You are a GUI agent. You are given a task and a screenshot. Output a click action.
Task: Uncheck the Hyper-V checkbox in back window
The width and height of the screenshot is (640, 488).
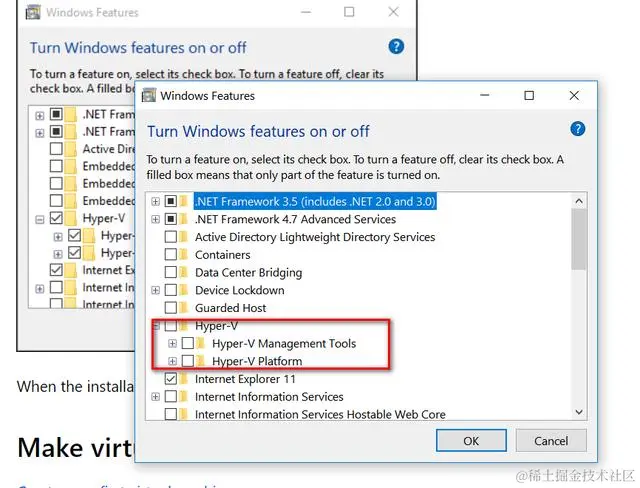56,218
